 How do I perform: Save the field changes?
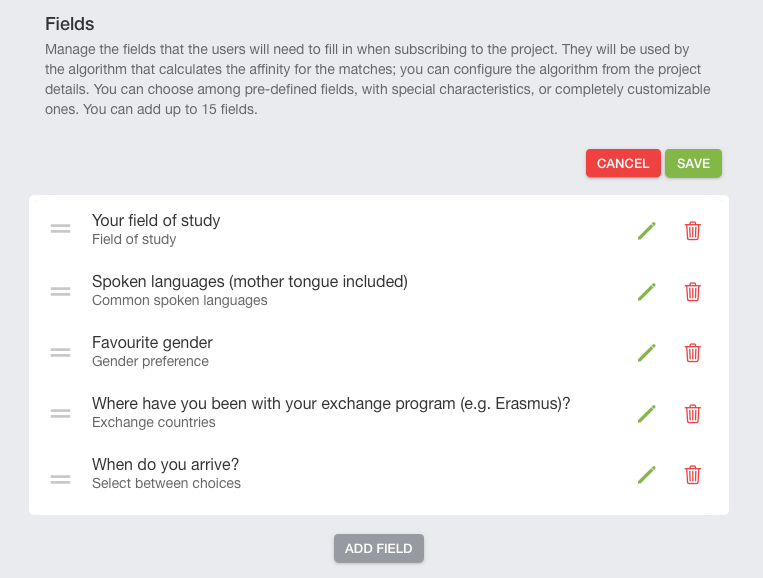[x=693, y=163]
